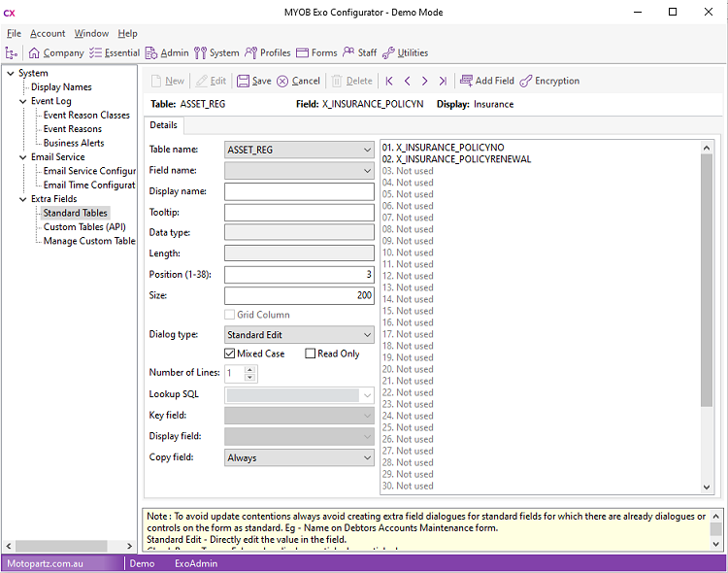Go to the first record

click(x=389, y=81)
